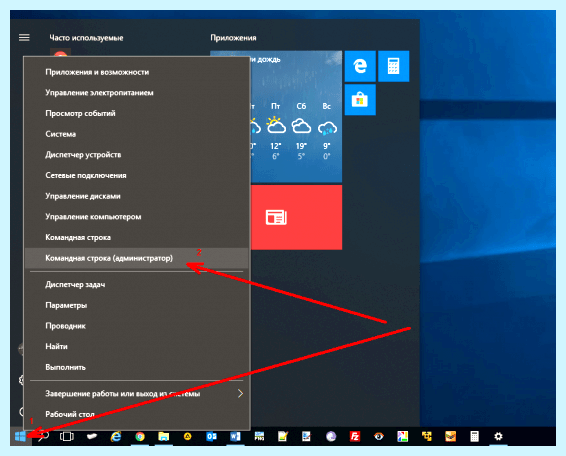Choose 'Управление компьютером' menu entry

pyautogui.click(x=137, y=217)
